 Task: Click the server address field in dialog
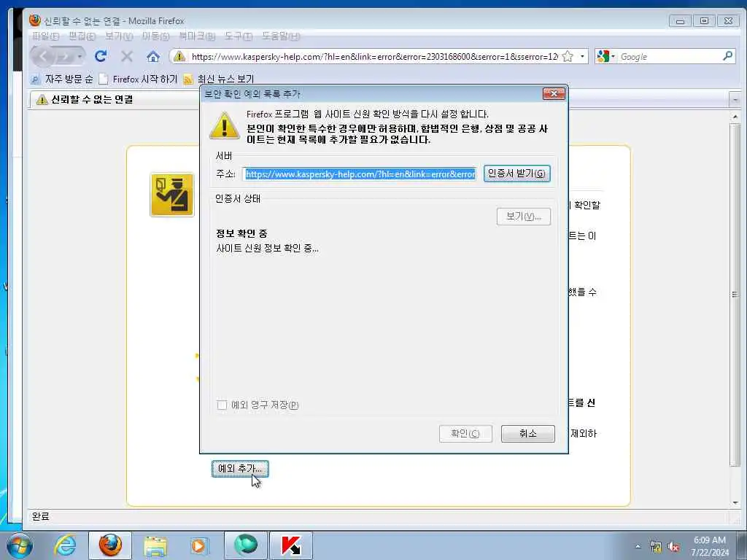click(359, 174)
